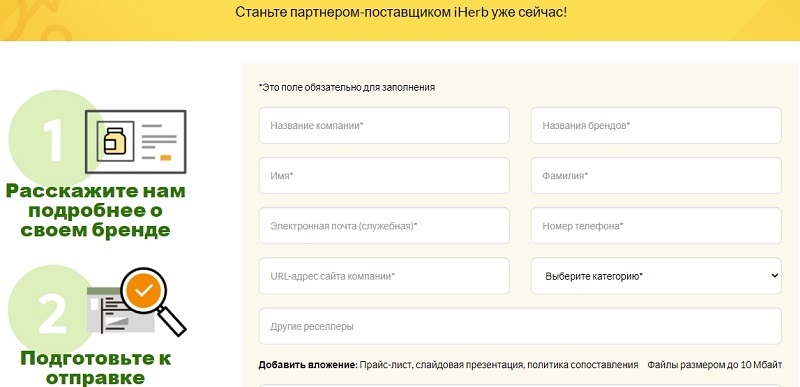Click the 'Добавить вложение' label

(x=308, y=365)
